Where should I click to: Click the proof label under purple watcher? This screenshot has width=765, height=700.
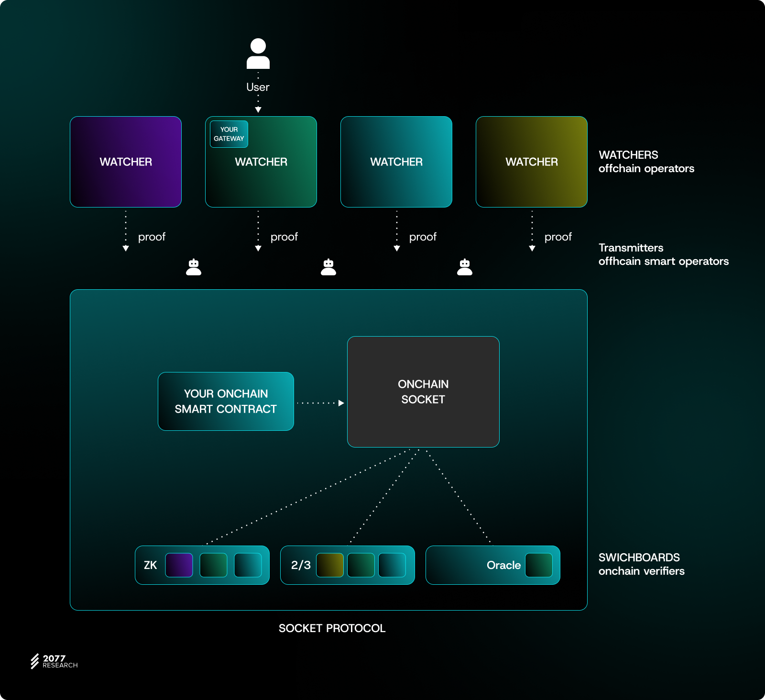click(x=152, y=237)
